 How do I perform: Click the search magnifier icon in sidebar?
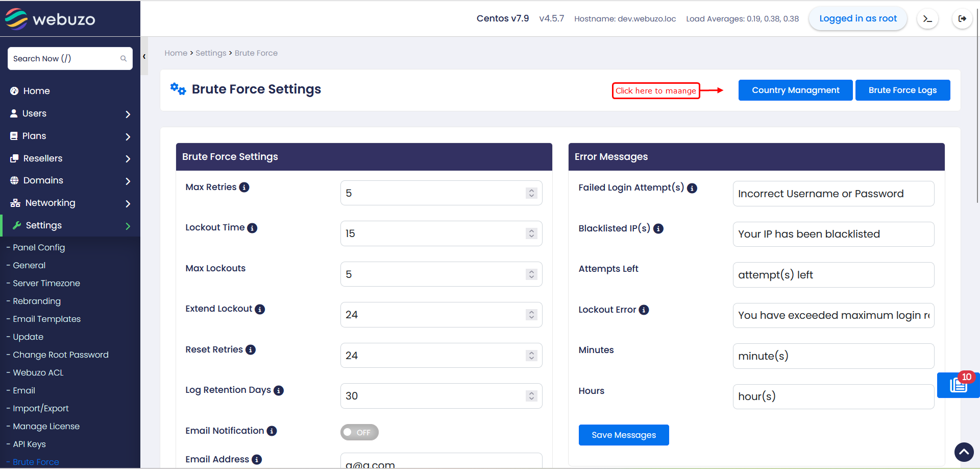124,59
